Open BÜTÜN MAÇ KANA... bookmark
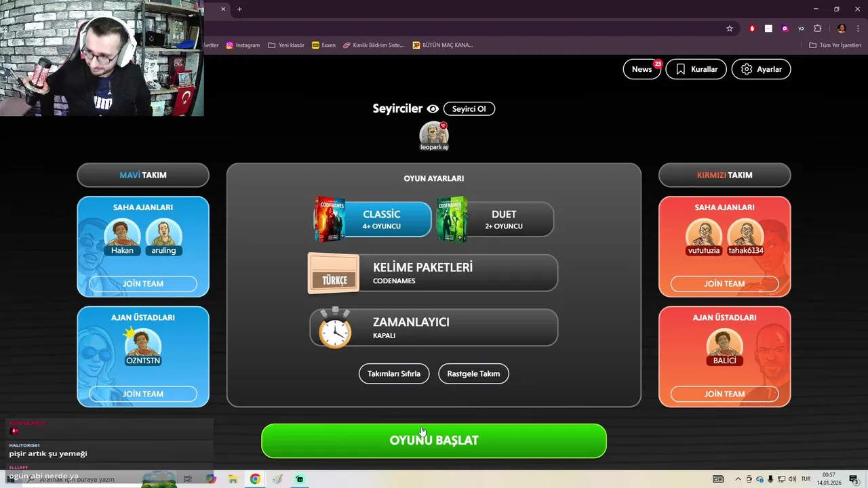Screen dimensions: 868x488 pos(442,45)
